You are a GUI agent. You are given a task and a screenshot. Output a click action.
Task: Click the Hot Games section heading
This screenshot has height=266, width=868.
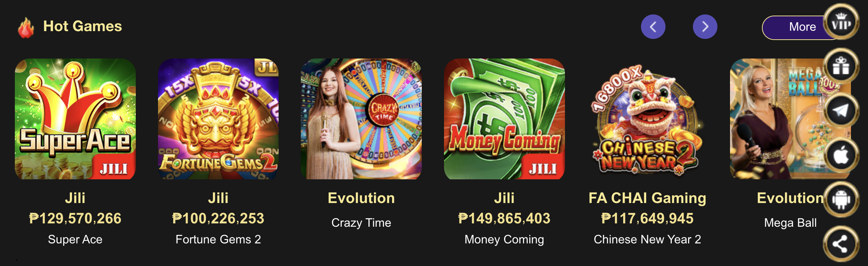[83, 26]
